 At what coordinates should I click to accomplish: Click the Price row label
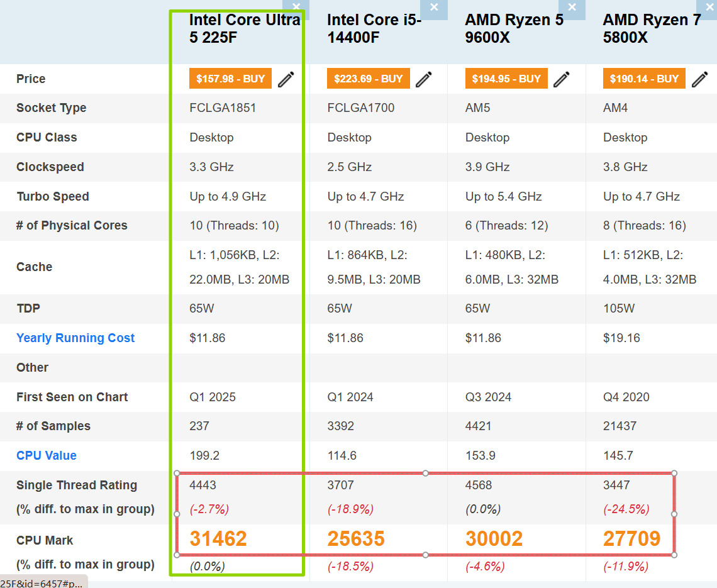click(31, 79)
